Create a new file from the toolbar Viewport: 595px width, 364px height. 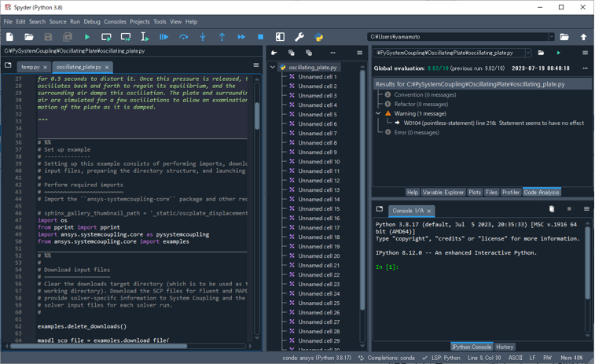(9, 37)
